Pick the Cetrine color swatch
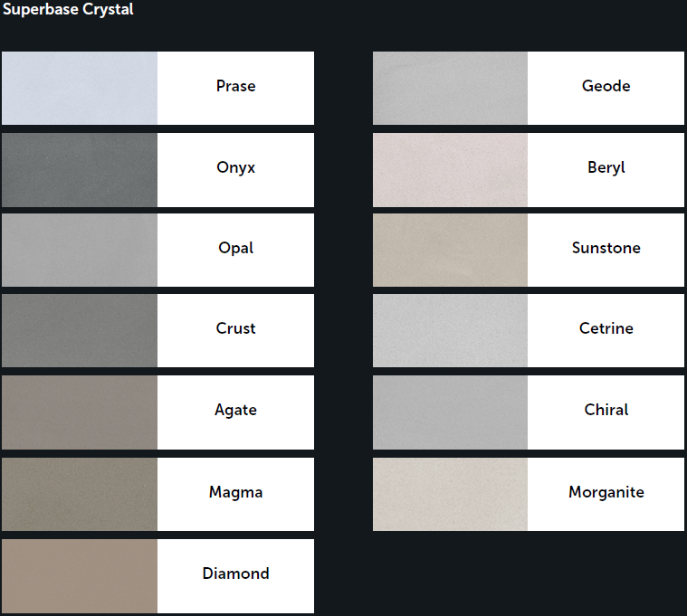This screenshot has height=616, width=687. (x=450, y=330)
